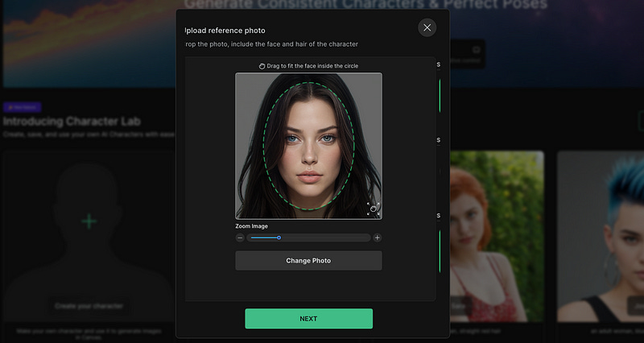This screenshot has width=644, height=343.
Task: Click the blue-haired woman character thumbnail
Action: [x=601, y=236]
